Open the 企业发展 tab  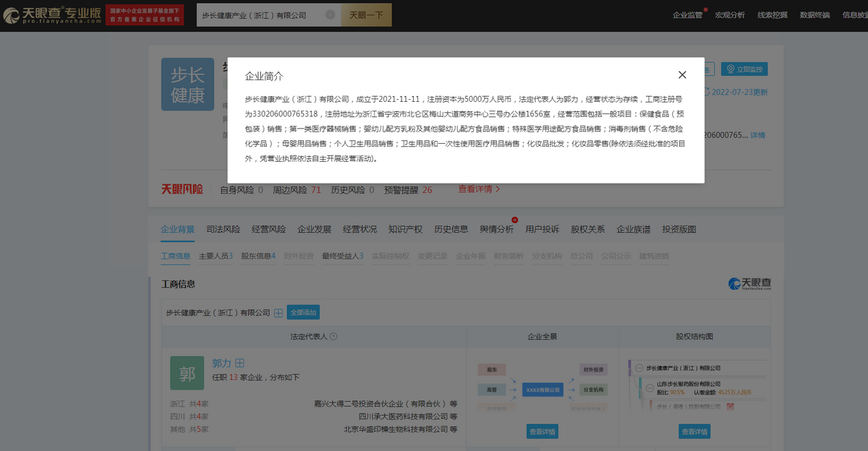[314, 230]
